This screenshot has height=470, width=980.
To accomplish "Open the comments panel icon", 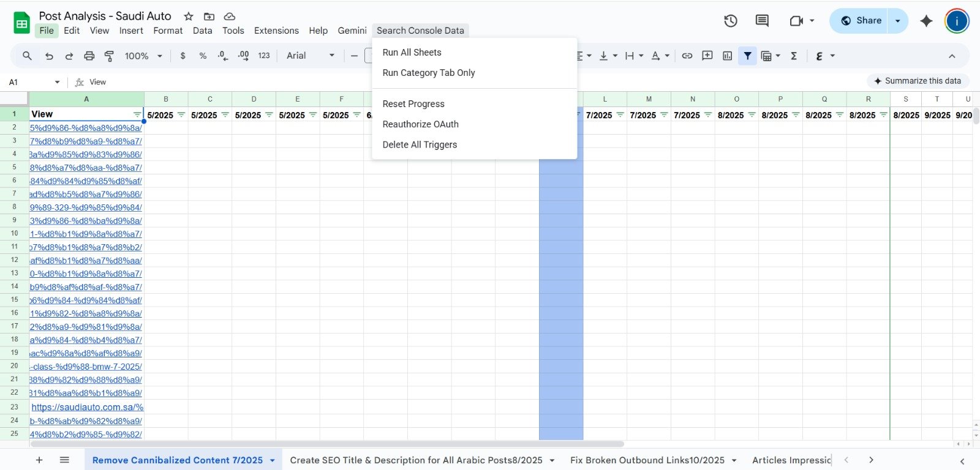I will tap(762, 21).
